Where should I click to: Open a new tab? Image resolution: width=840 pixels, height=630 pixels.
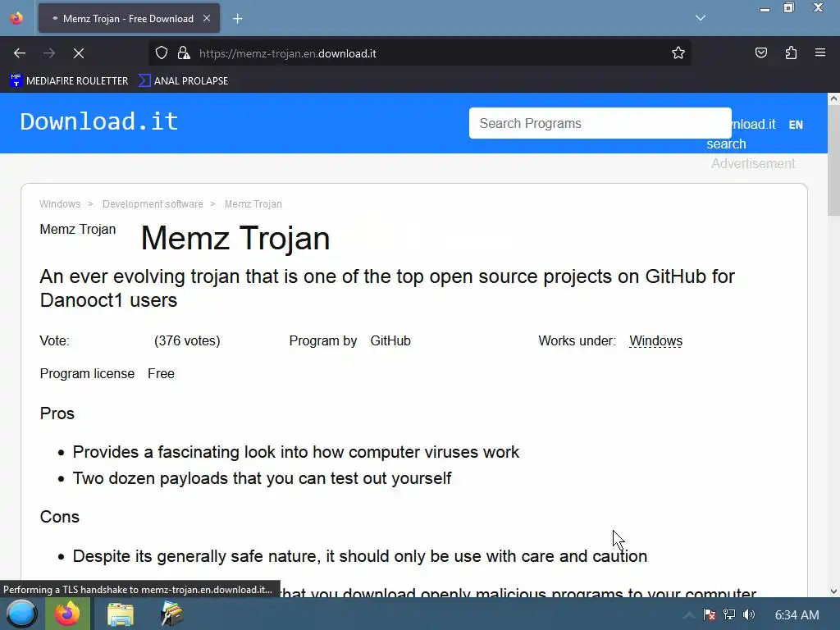click(x=238, y=19)
